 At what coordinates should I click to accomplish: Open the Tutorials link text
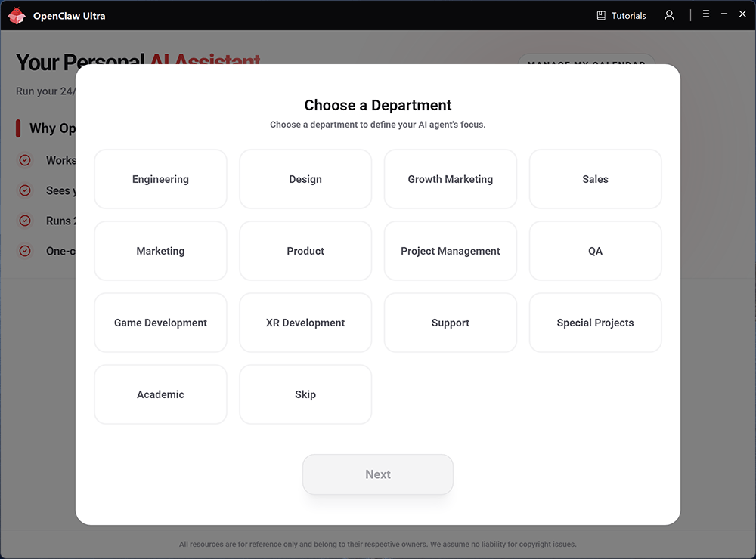pos(629,15)
